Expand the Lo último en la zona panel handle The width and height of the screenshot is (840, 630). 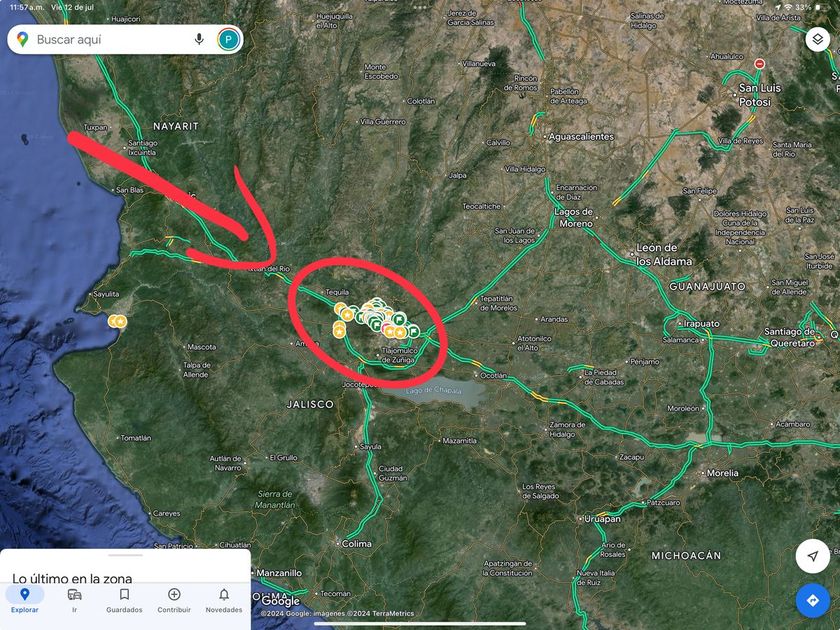tap(125, 556)
